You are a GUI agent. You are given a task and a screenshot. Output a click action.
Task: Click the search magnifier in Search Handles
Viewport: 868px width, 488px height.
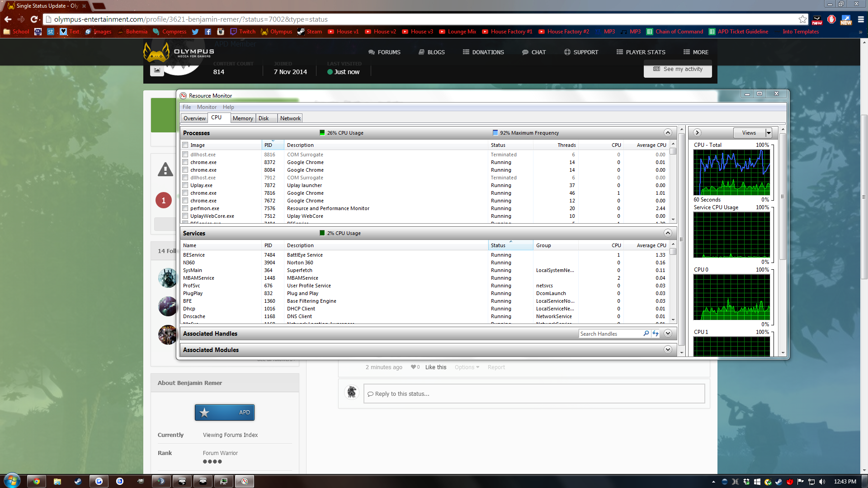(x=646, y=333)
